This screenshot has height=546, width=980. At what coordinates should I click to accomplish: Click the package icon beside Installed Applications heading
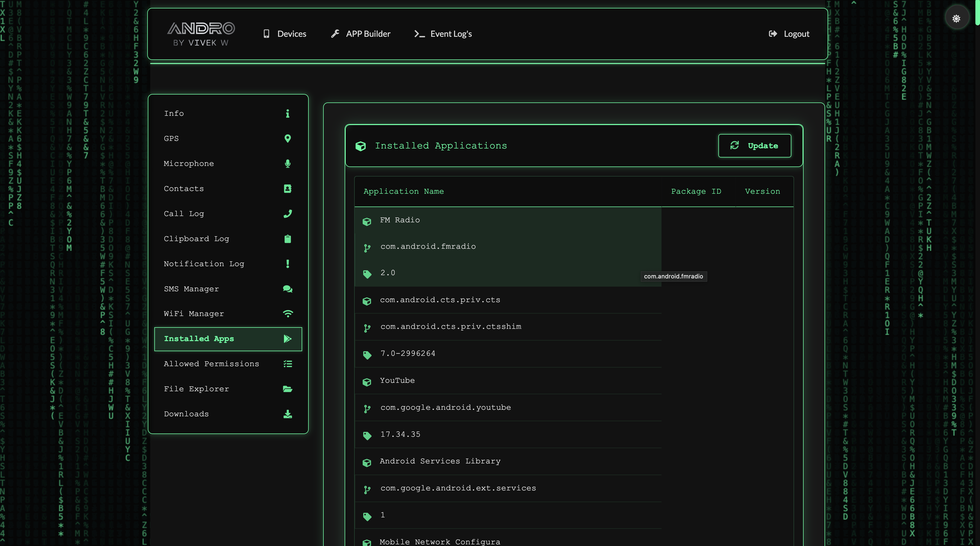[x=360, y=146]
